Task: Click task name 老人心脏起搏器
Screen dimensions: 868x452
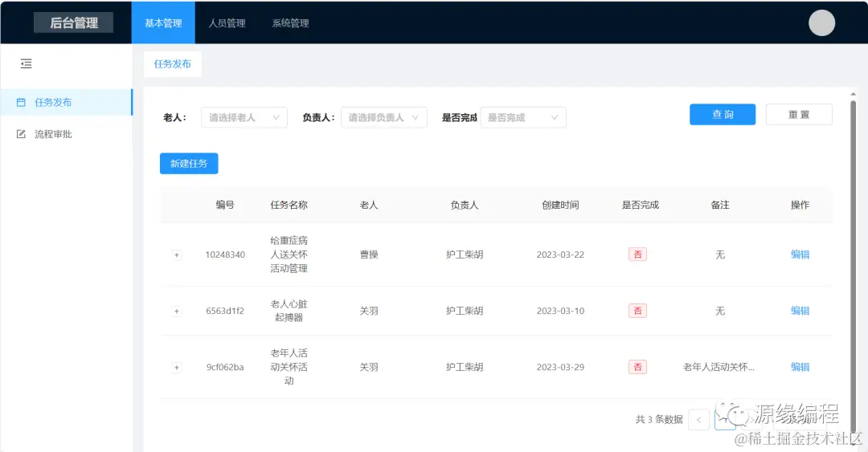Action: [x=289, y=311]
